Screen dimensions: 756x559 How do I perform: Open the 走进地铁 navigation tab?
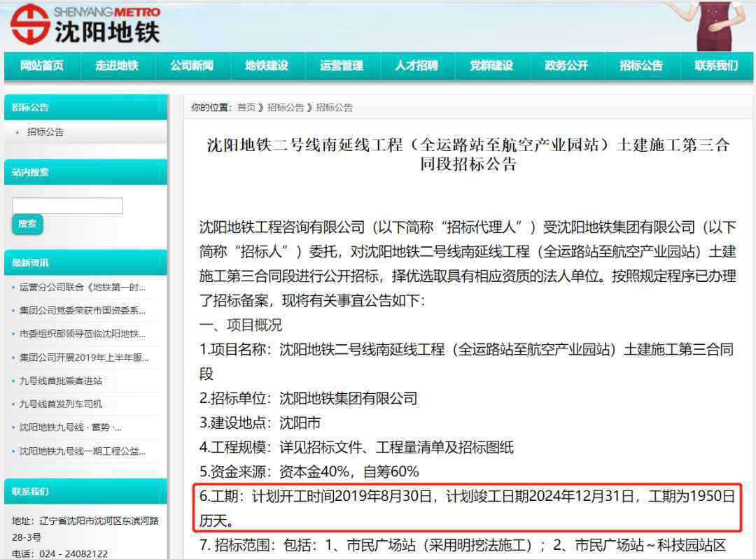click(x=117, y=66)
